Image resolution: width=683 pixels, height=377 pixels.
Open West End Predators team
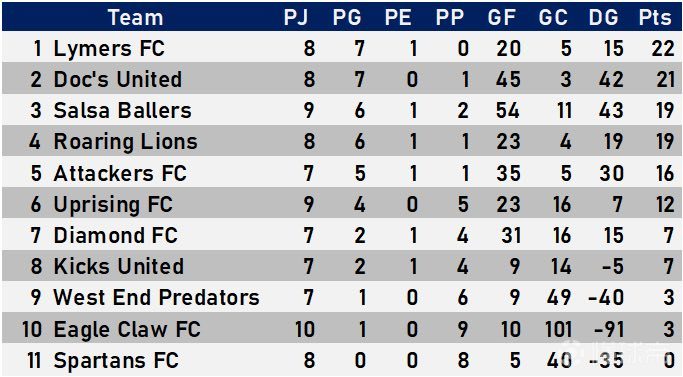click(x=156, y=298)
